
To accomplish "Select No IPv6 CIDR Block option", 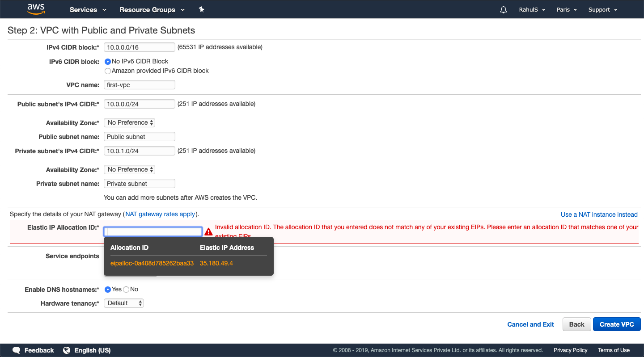I will pos(107,61).
